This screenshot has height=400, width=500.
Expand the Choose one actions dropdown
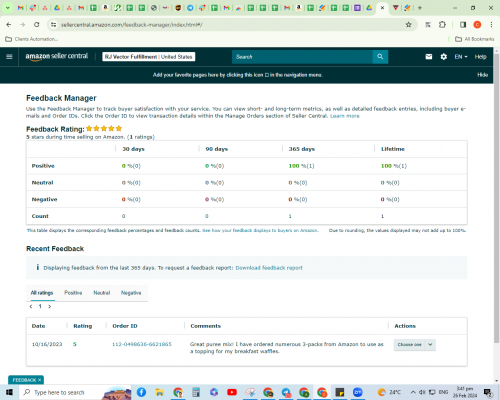tap(414, 344)
